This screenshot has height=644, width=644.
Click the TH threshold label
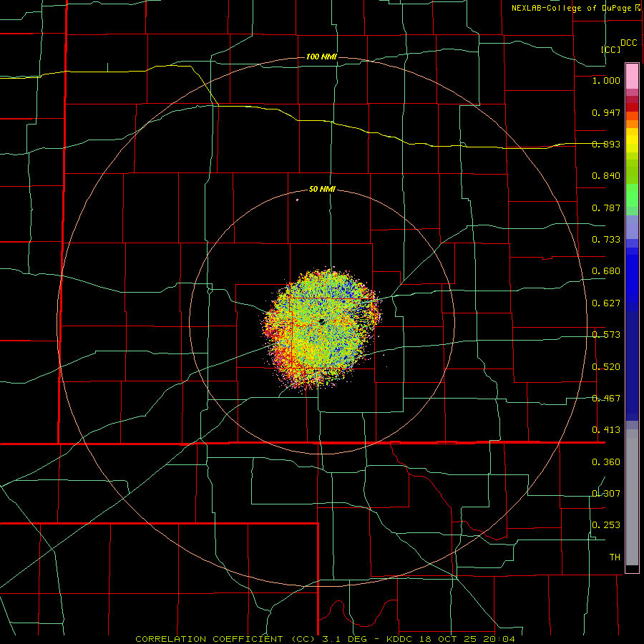pyautogui.click(x=615, y=557)
